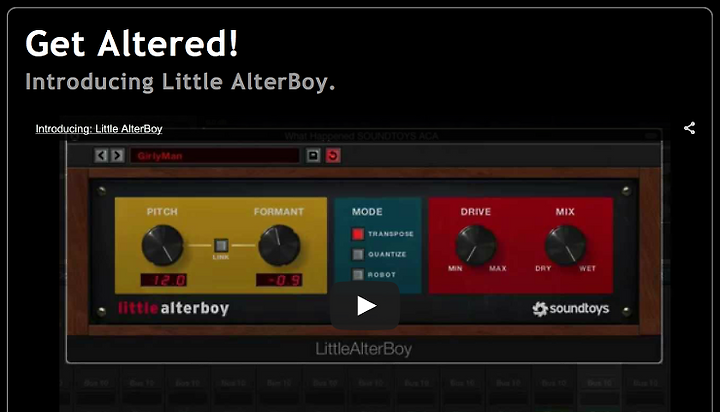
Task: Go to previous preset arrow
Action: [101, 156]
